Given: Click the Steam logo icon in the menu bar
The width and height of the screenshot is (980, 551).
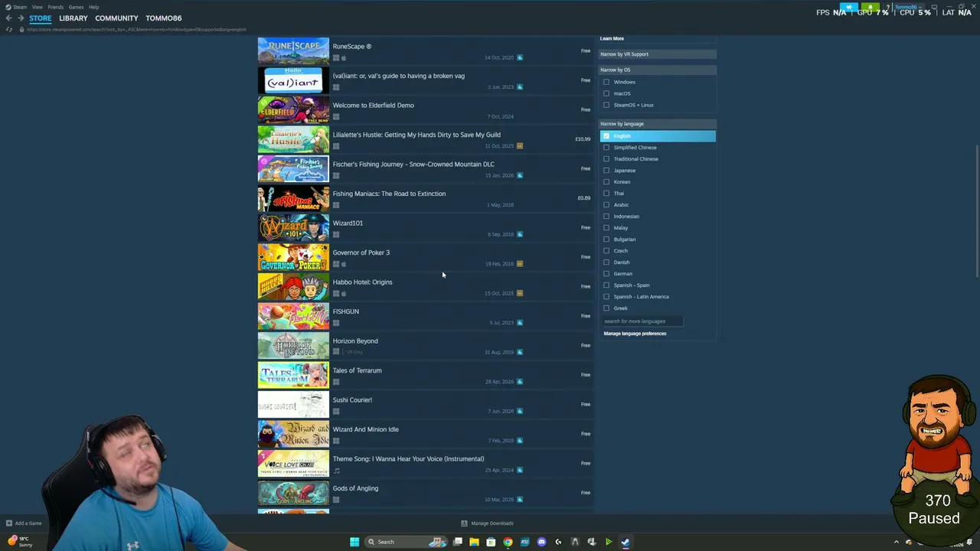Looking at the screenshot, I should pyautogui.click(x=8, y=7).
